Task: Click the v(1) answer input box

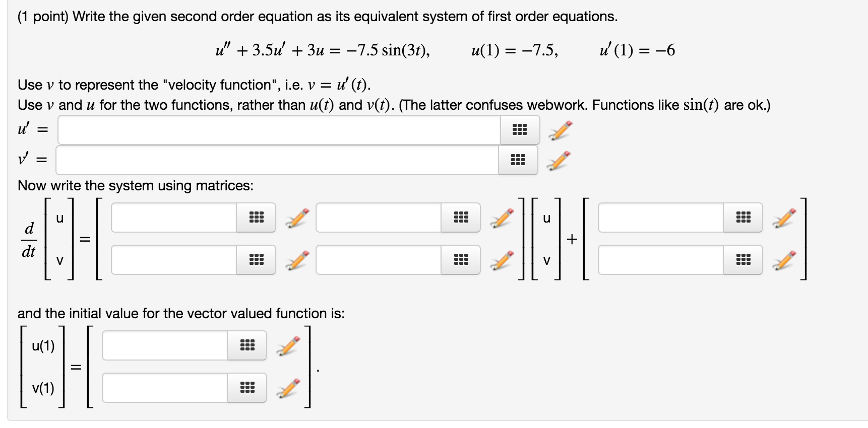Action: 166,388
